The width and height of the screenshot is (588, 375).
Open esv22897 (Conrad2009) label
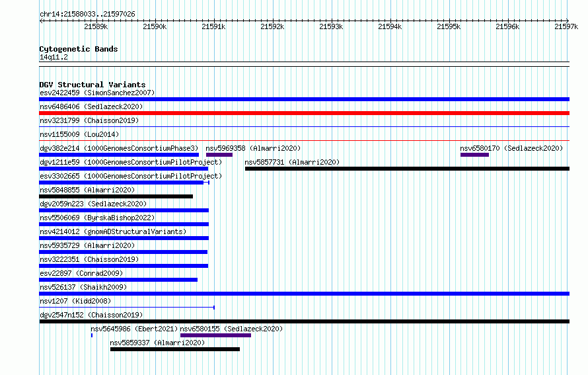pos(81,273)
